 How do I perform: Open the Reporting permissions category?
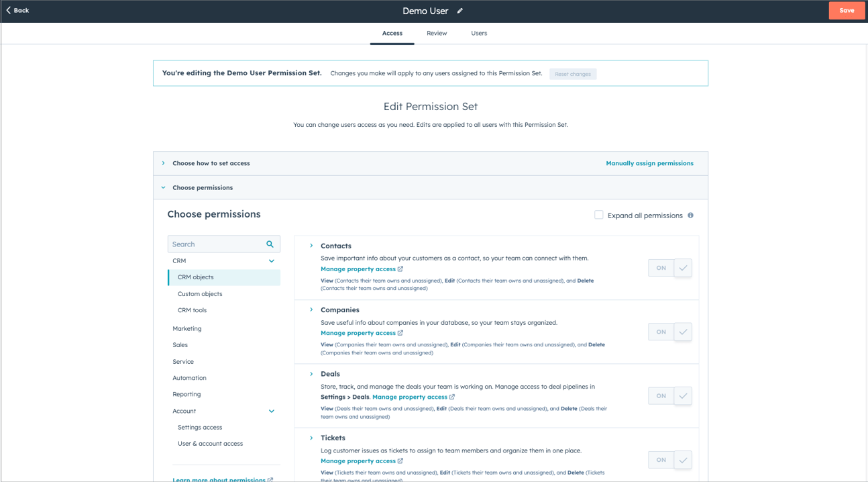click(186, 394)
